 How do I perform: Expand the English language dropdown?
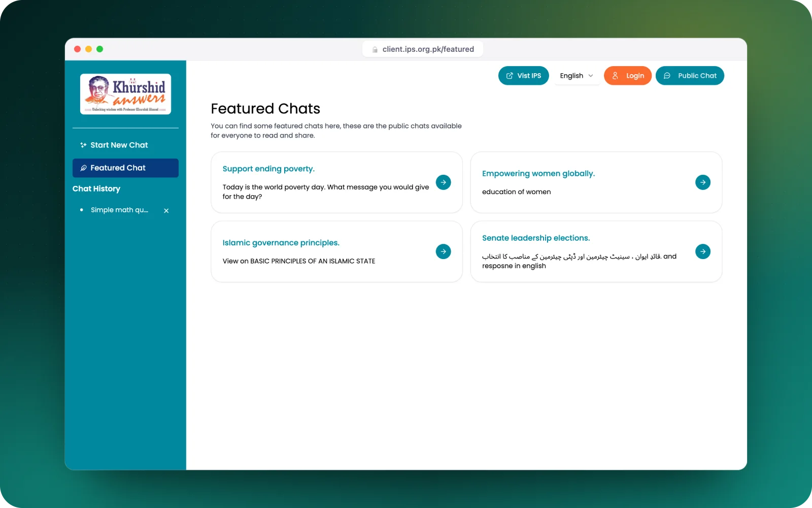pyautogui.click(x=577, y=76)
